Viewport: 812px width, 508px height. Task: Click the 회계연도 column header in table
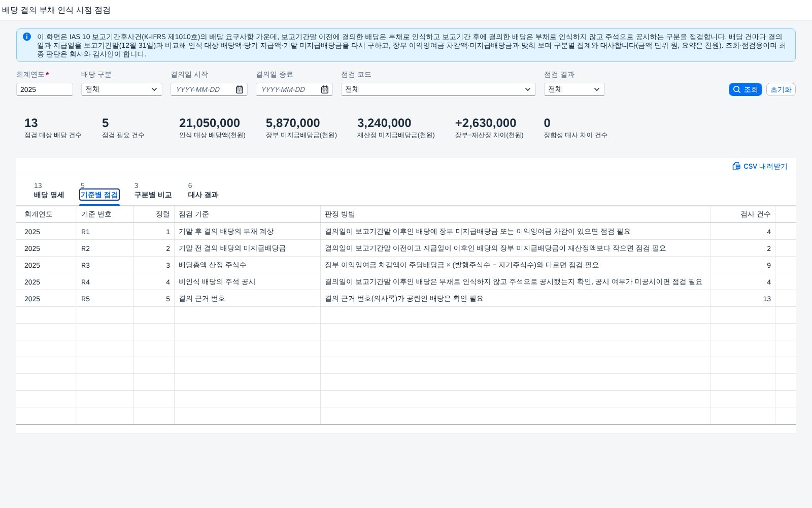[47, 214]
